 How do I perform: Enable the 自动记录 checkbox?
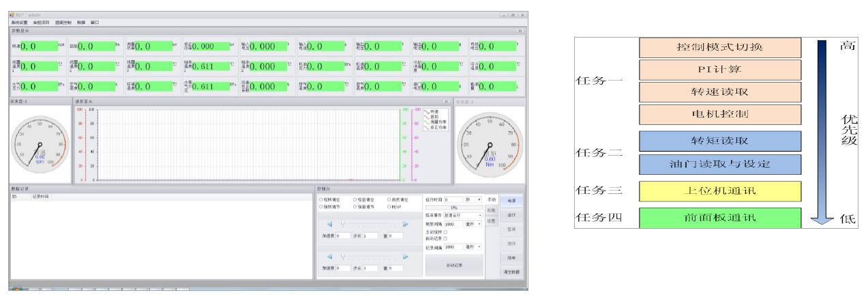(445, 238)
